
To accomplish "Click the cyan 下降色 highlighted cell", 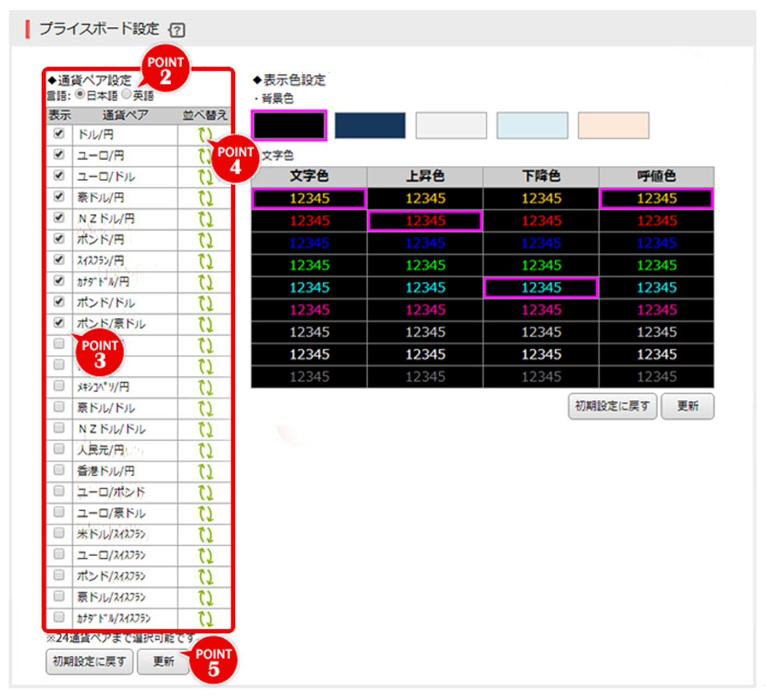I will tap(541, 287).
